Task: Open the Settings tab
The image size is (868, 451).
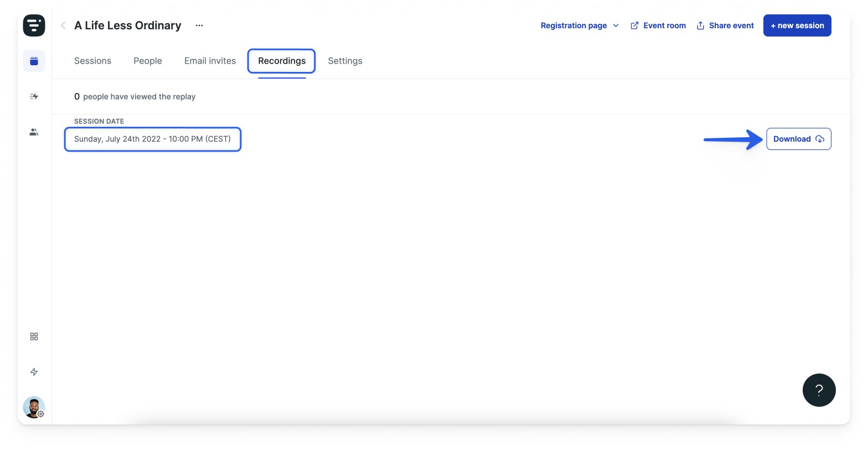Action: [345, 61]
